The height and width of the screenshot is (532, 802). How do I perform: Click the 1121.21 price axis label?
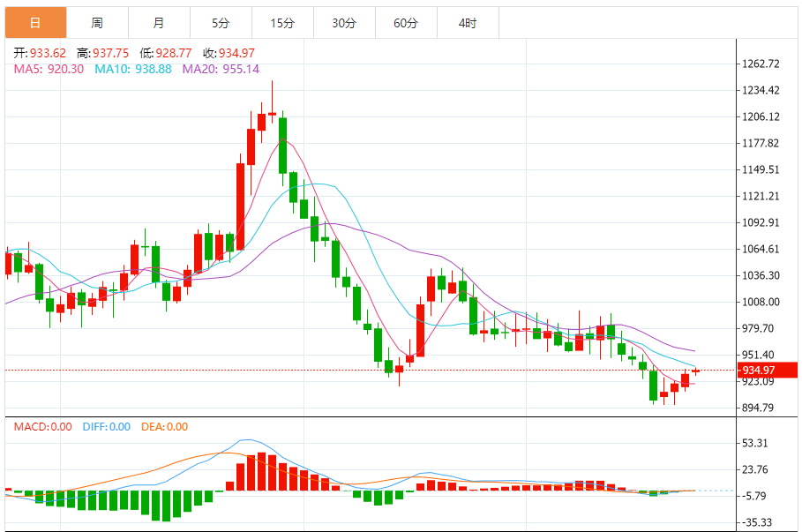[x=761, y=197]
